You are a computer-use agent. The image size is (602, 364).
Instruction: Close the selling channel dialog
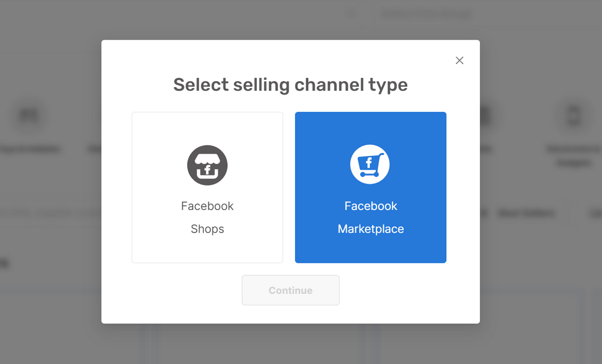click(x=459, y=61)
